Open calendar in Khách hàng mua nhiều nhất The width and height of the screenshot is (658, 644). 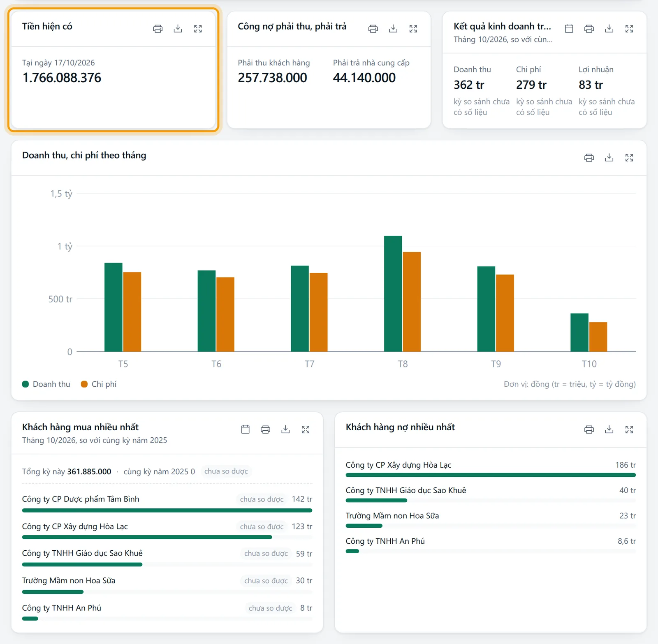pos(245,429)
